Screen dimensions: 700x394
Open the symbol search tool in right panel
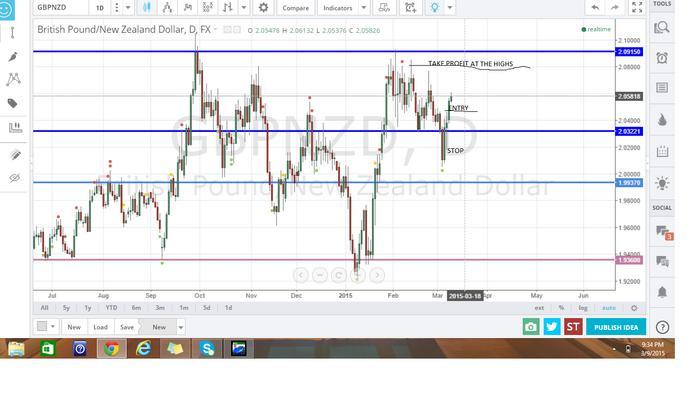[x=662, y=28]
